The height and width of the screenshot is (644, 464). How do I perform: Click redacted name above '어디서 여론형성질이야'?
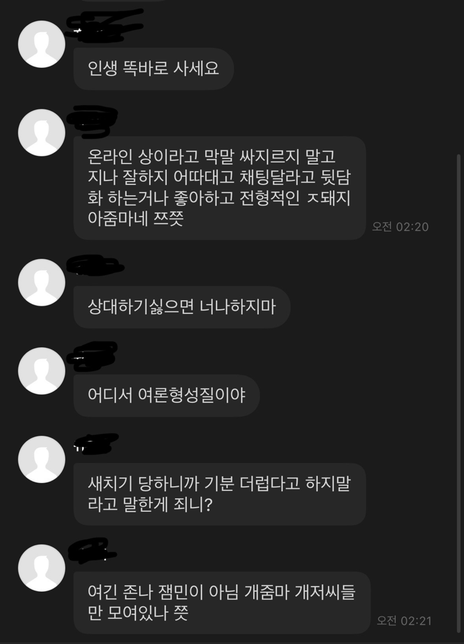92,356
